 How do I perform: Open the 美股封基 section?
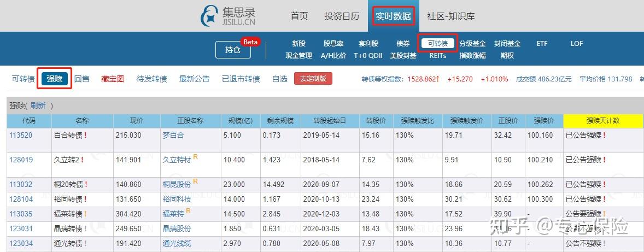(403, 55)
